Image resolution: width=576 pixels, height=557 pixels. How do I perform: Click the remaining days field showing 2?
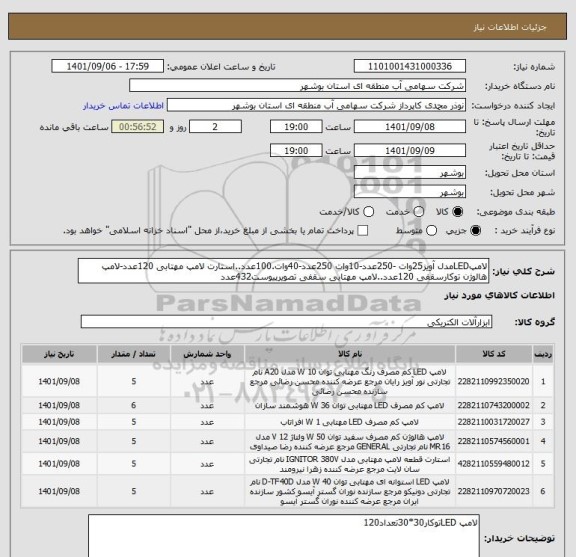(215, 127)
